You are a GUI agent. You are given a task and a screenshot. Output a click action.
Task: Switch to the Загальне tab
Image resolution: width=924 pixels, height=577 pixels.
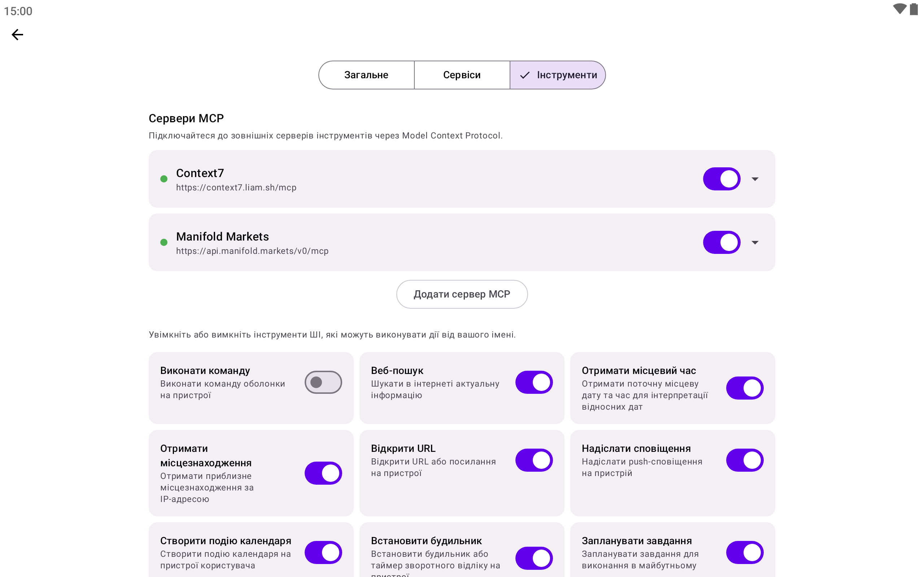pyautogui.click(x=366, y=75)
